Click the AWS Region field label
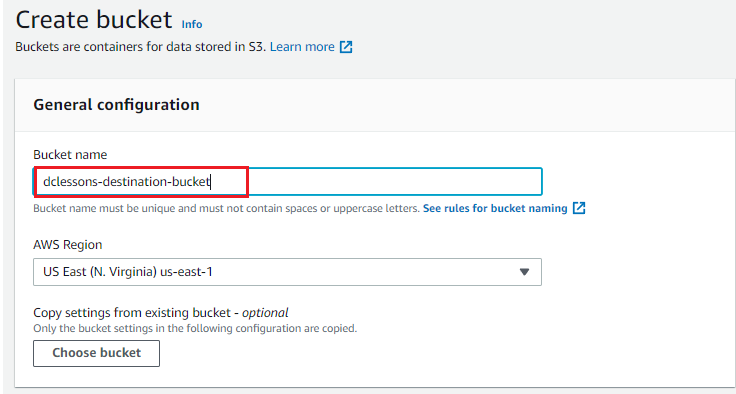The image size is (736, 394). (68, 245)
